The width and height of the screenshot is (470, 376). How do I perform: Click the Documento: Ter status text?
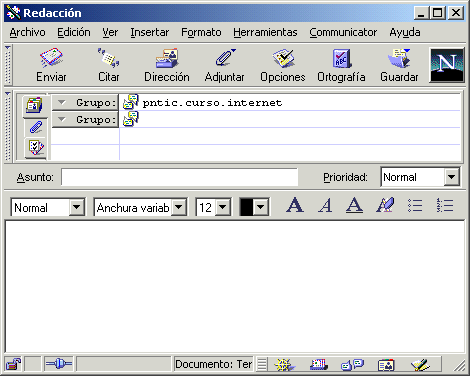213,364
